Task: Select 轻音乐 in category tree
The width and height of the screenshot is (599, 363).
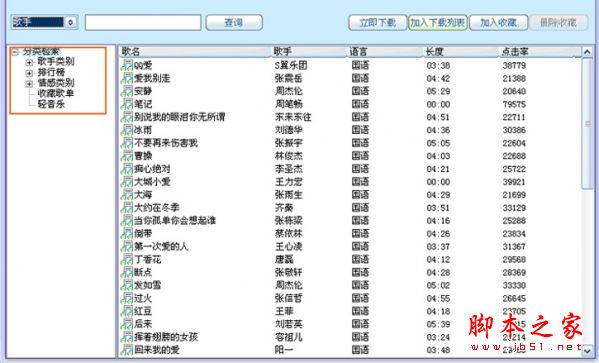Action: click(x=51, y=104)
